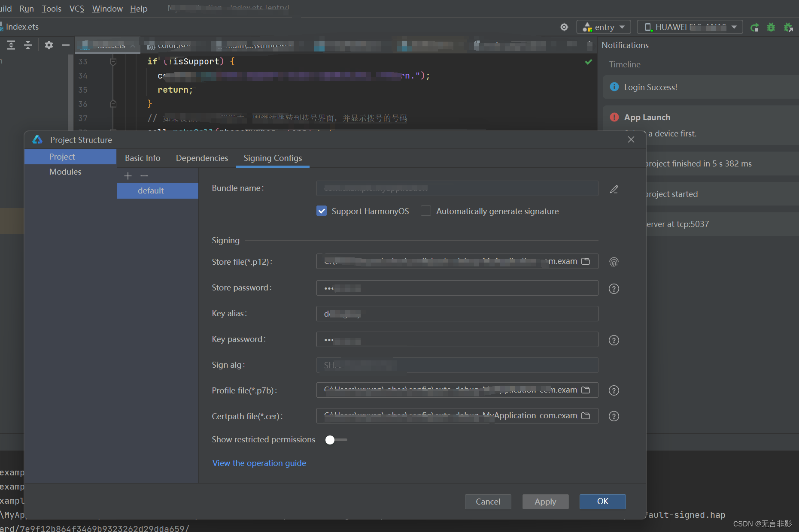Click the Sign alg field

[x=457, y=365]
